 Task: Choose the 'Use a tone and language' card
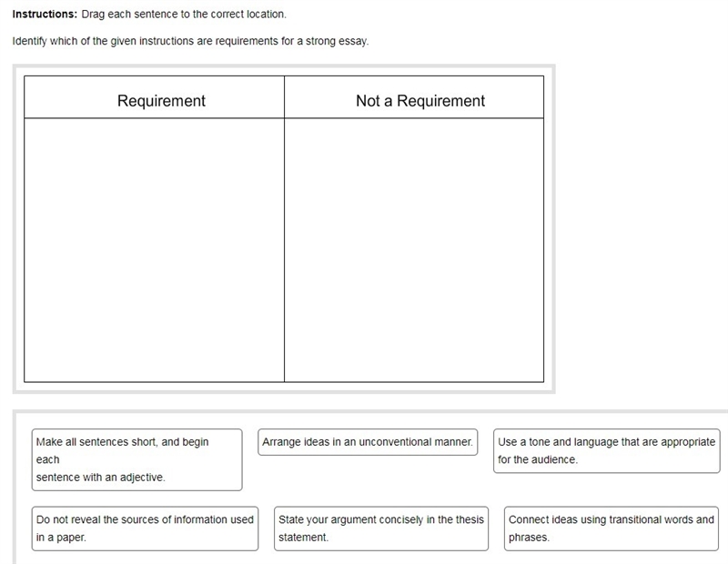(607, 450)
